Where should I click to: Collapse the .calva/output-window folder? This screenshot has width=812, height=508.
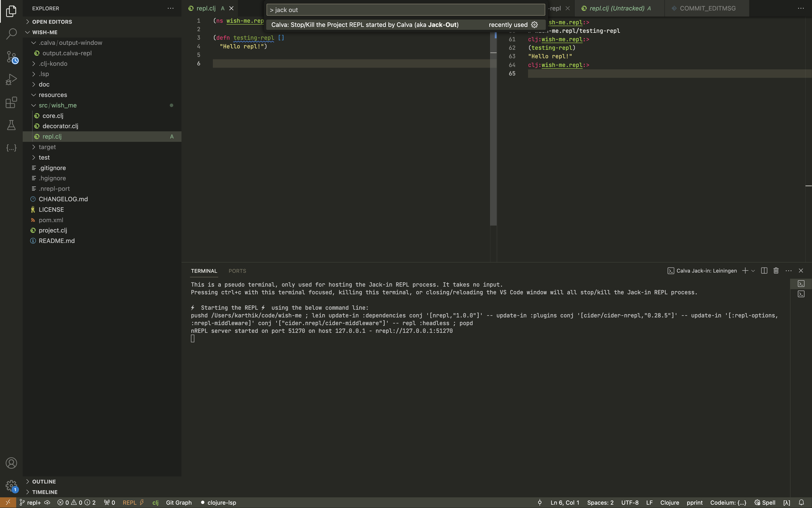point(102,43)
